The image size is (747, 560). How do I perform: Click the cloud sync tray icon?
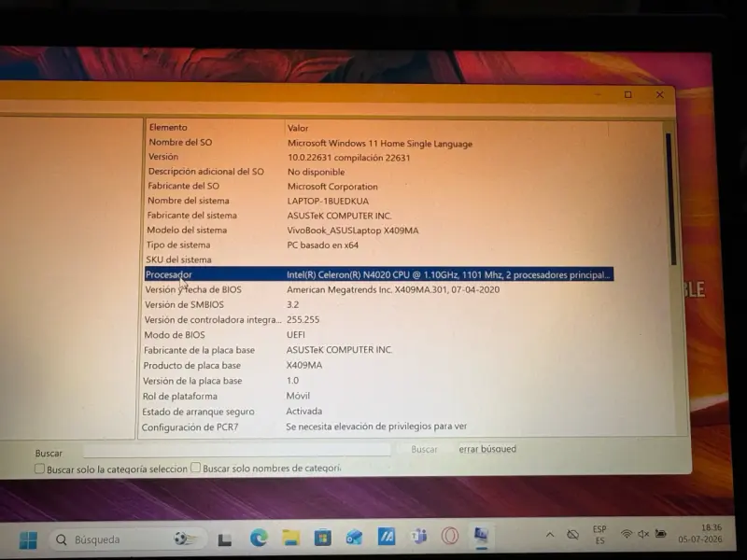pyautogui.click(x=572, y=535)
